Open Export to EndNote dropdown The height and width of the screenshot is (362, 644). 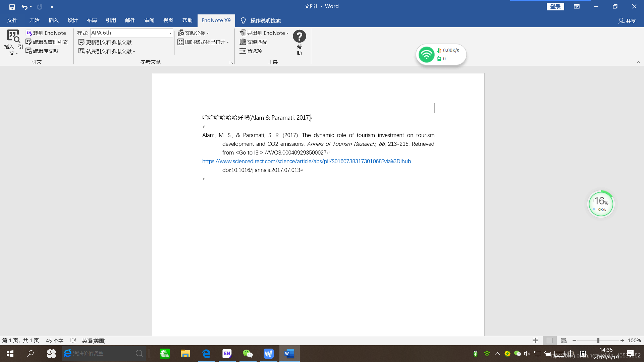[287, 33]
